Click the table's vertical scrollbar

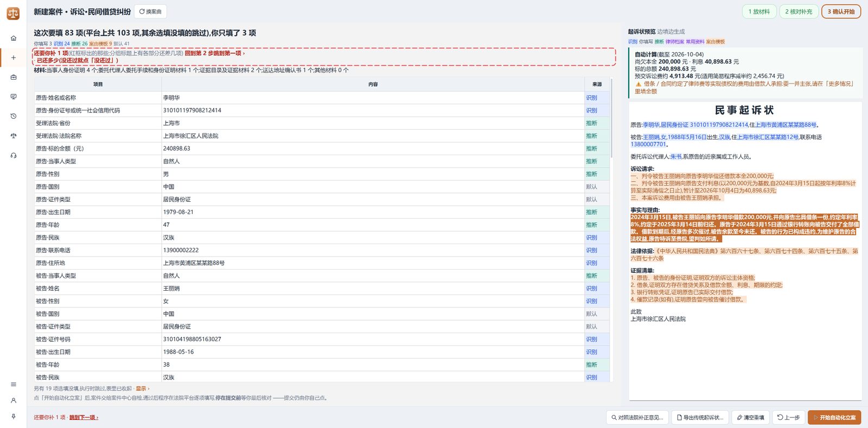pos(612,119)
